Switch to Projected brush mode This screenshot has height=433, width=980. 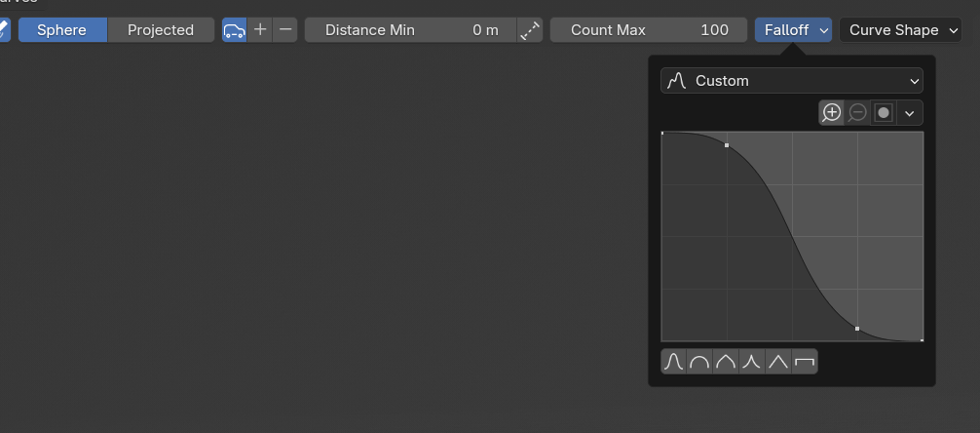161,30
